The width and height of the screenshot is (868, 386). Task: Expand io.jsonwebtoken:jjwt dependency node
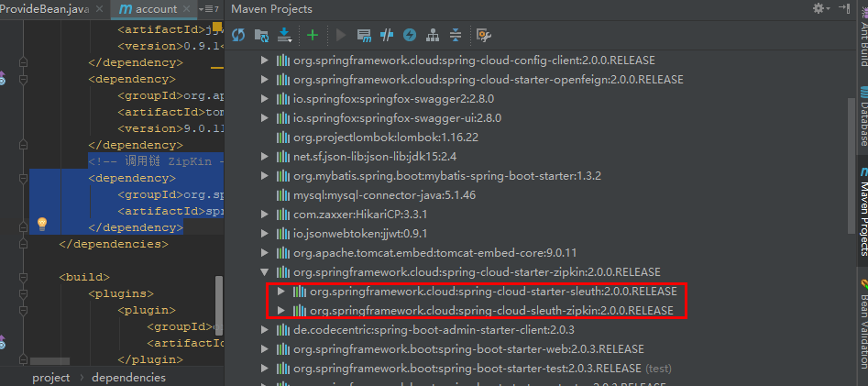pos(265,234)
